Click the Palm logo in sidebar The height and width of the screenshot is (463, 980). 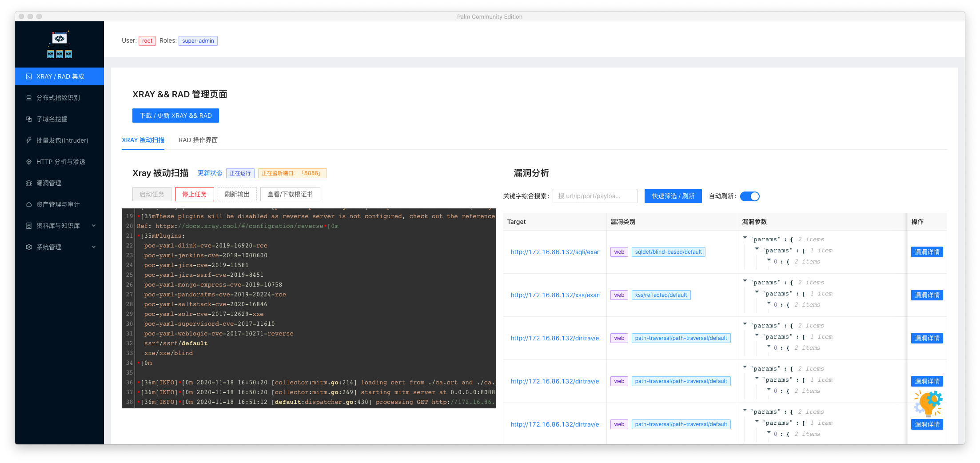60,44
